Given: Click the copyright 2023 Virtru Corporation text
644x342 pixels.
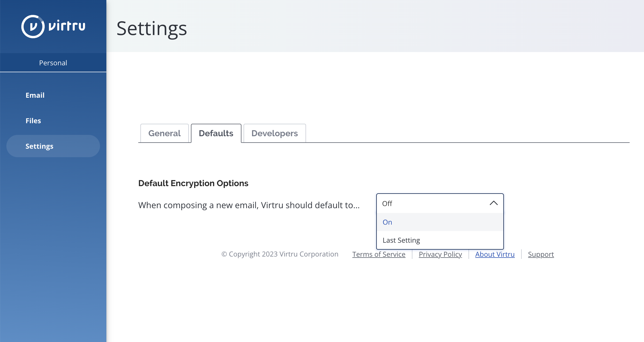Looking at the screenshot, I should (x=280, y=254).
